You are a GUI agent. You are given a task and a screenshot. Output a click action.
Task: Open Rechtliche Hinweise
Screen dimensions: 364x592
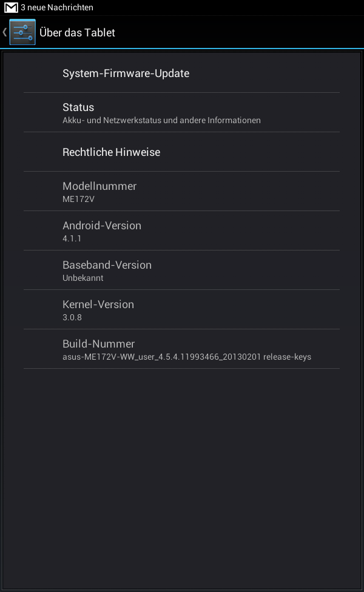point(111,152)
